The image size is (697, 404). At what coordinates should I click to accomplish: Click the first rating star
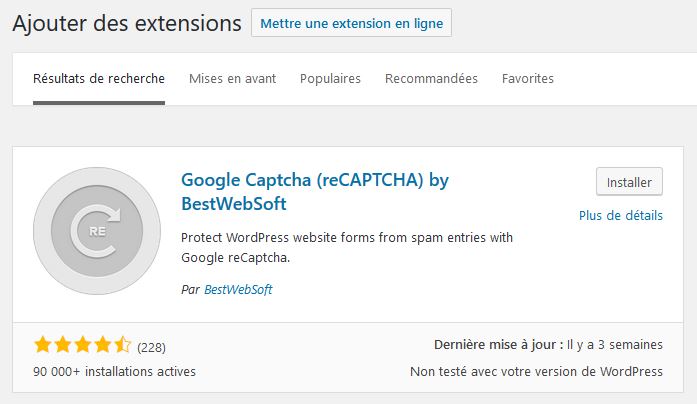click(43, 345)
